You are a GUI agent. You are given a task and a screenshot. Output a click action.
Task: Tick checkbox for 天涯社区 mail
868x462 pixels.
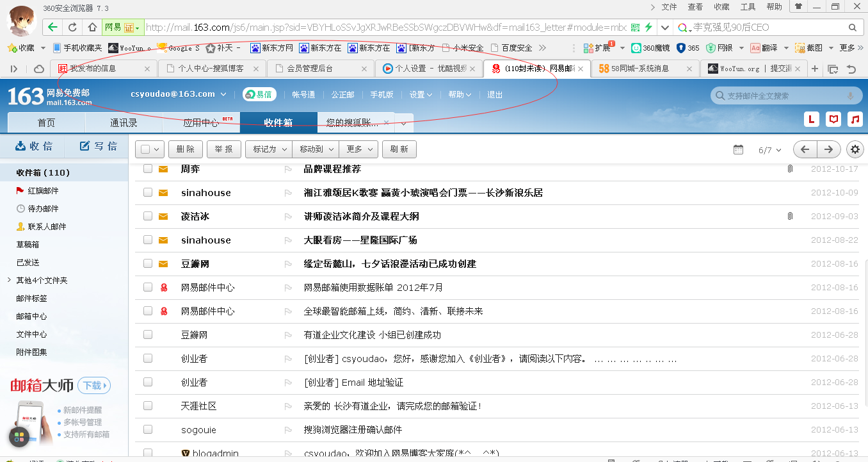tap(148, 406)
